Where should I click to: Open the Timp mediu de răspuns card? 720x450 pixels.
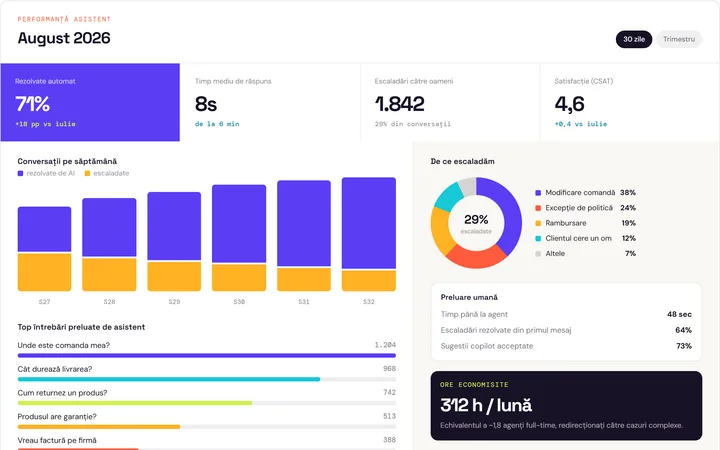270,102
